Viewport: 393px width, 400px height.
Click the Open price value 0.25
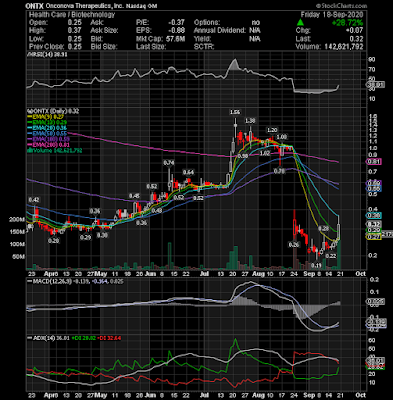75,23
